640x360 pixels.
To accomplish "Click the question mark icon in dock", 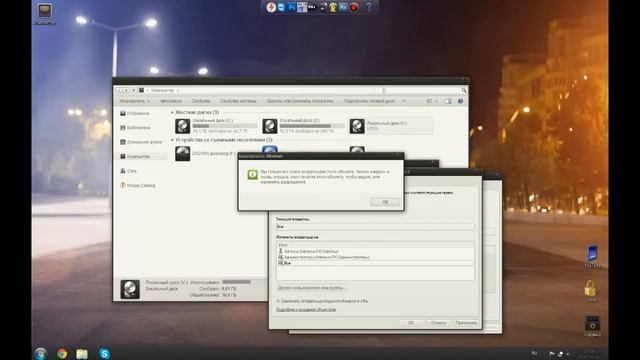I will 369,7.
